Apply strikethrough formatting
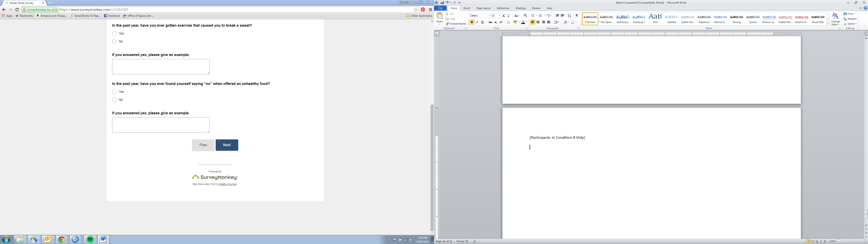This screenshot has height=244, width=868. (490, 22)
